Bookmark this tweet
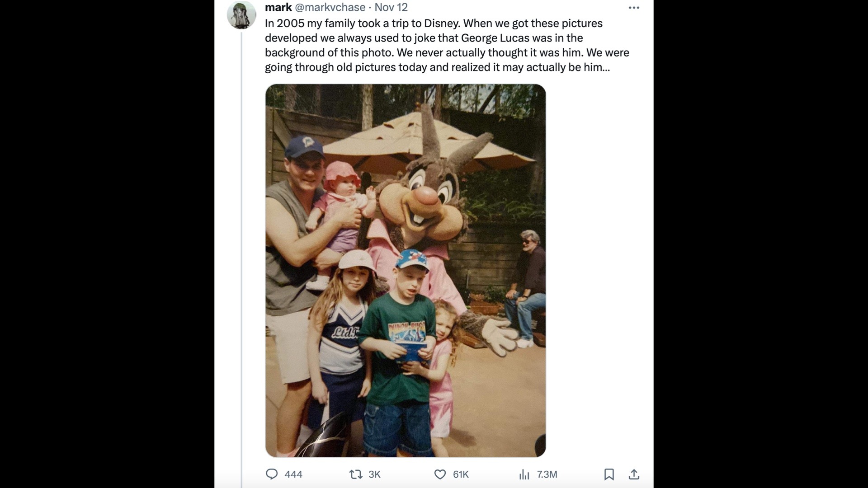This screenshot has width=868, height=488. pyautogui.click(x=609, y=474)
